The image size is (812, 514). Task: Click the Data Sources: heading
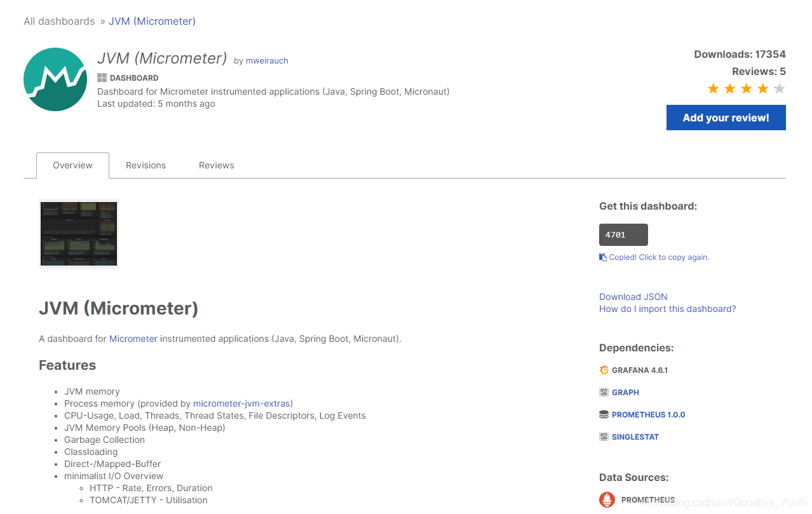(x=634, y=477)
